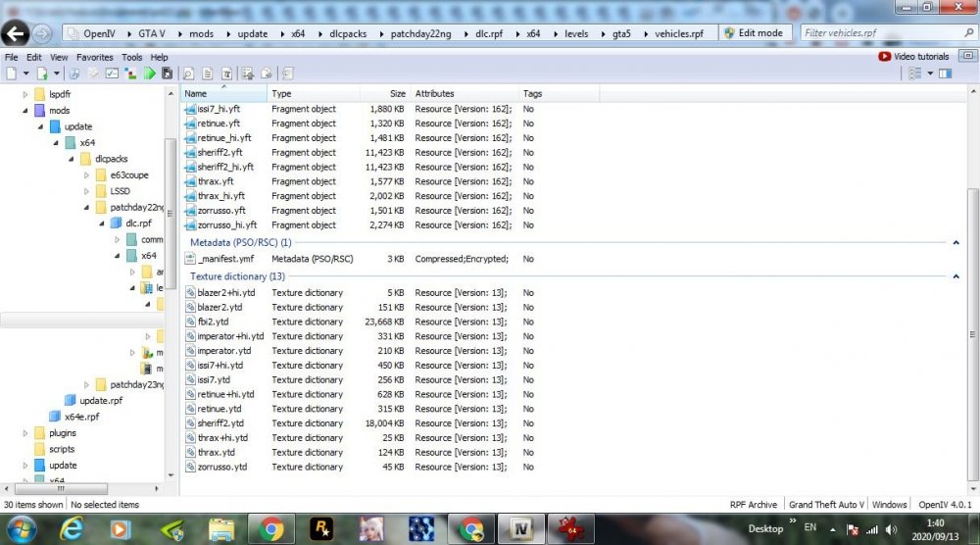Select sheriff2.ytd texture dictionary file

coord(220,423)
